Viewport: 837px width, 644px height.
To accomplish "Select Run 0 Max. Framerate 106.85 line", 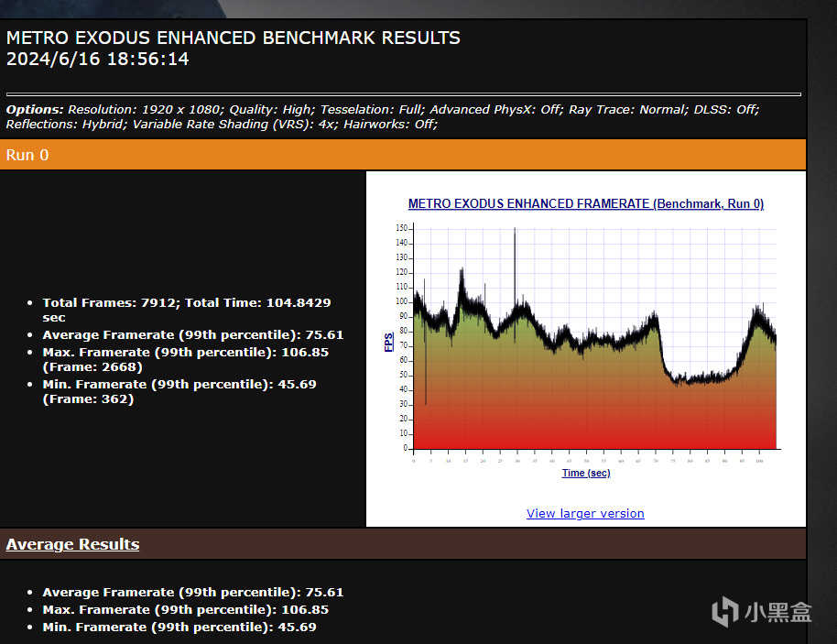I will coord(186,359).
